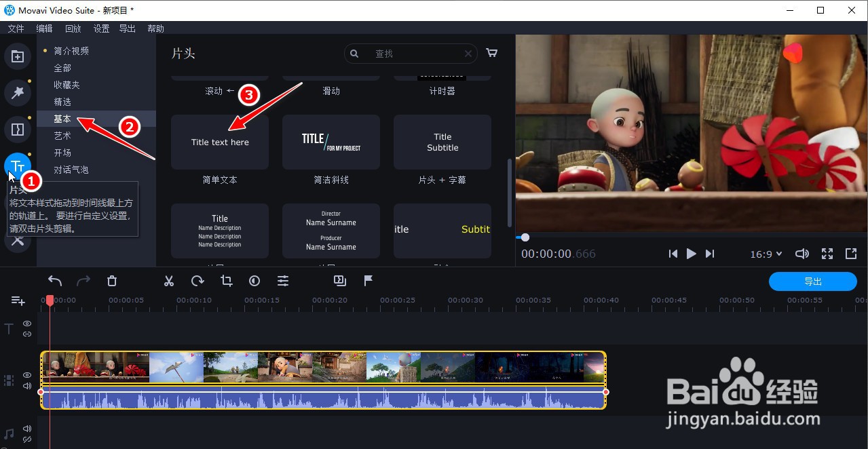Select the 简介视频 category
The width and height of the screenshot is (868, 449).
[x=71, y=51]
